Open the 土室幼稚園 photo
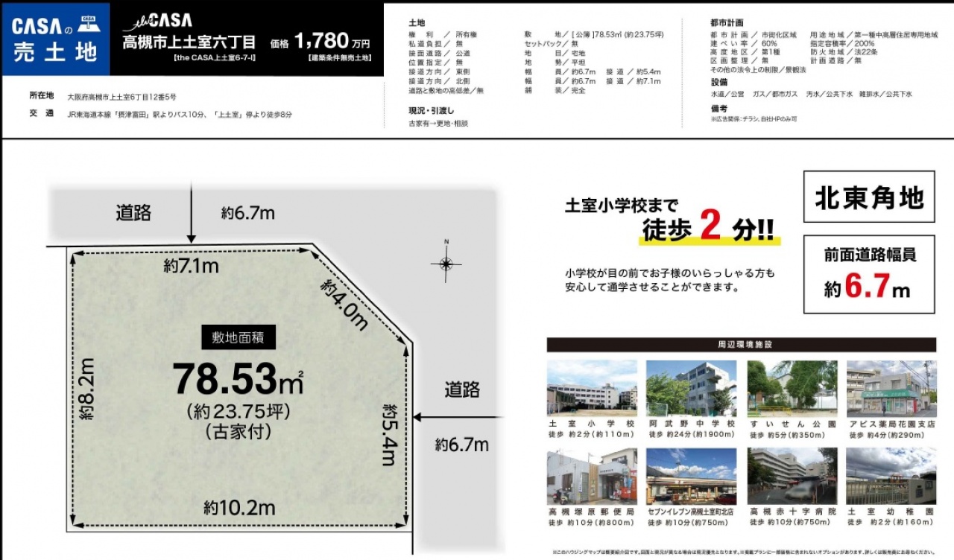 (x=891, y=476)
